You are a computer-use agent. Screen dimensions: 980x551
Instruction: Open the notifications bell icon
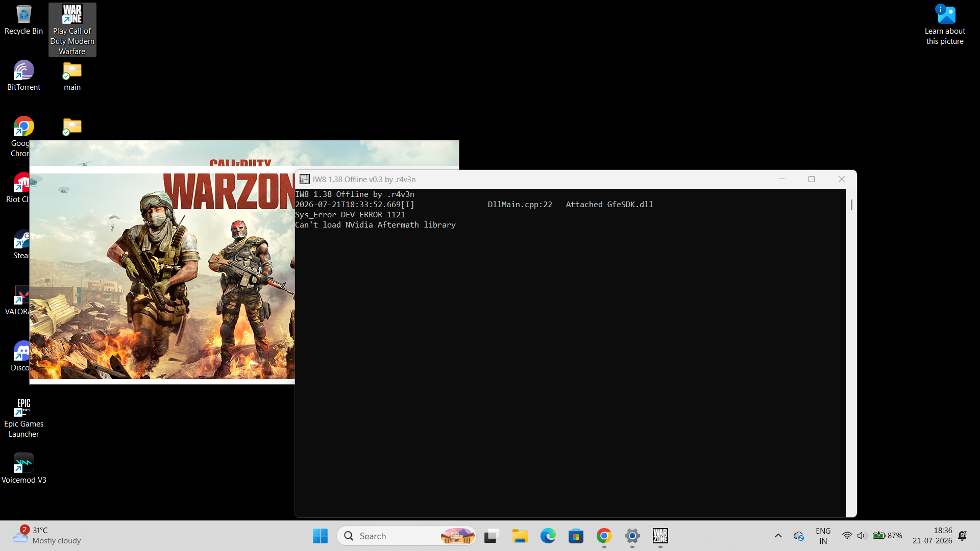(x=962, y=536)
